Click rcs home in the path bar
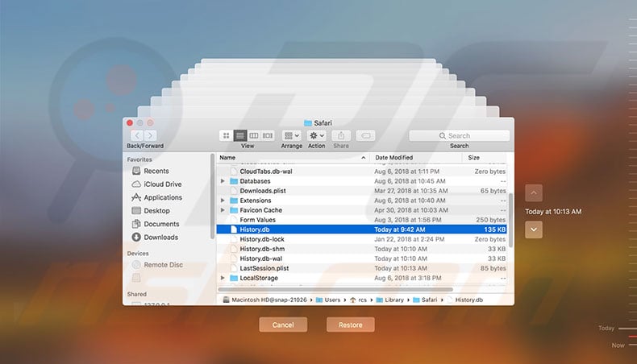 coord(358,300)
